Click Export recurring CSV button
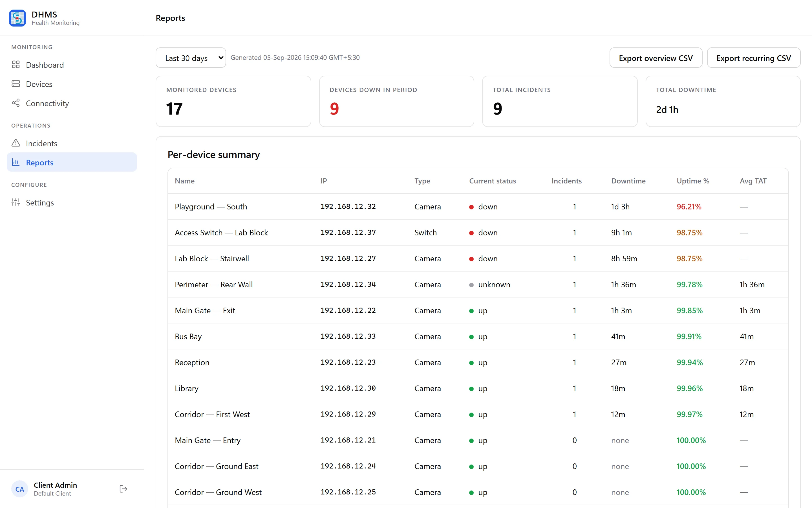This screenshot has width=812, height=508. [x=754, y=58]
